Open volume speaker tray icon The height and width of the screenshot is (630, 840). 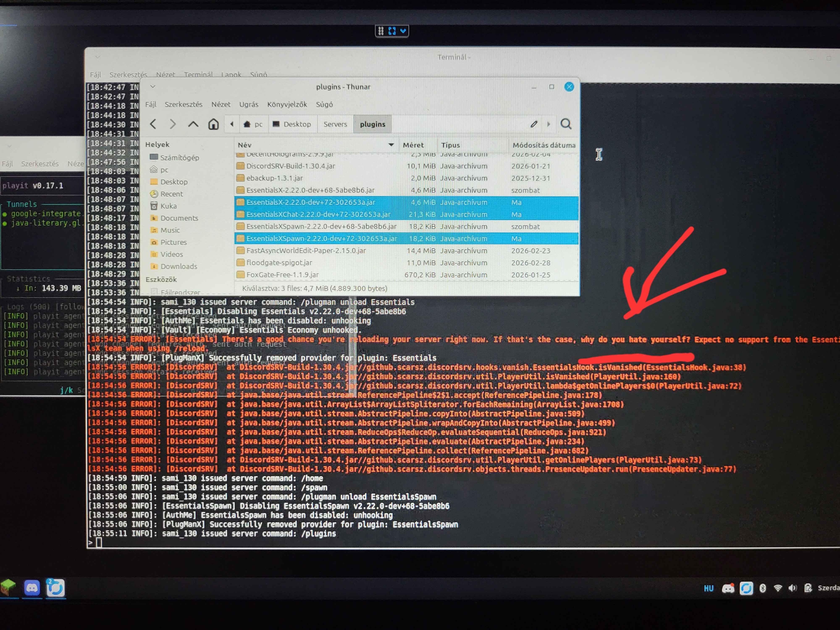pos(793,589)
